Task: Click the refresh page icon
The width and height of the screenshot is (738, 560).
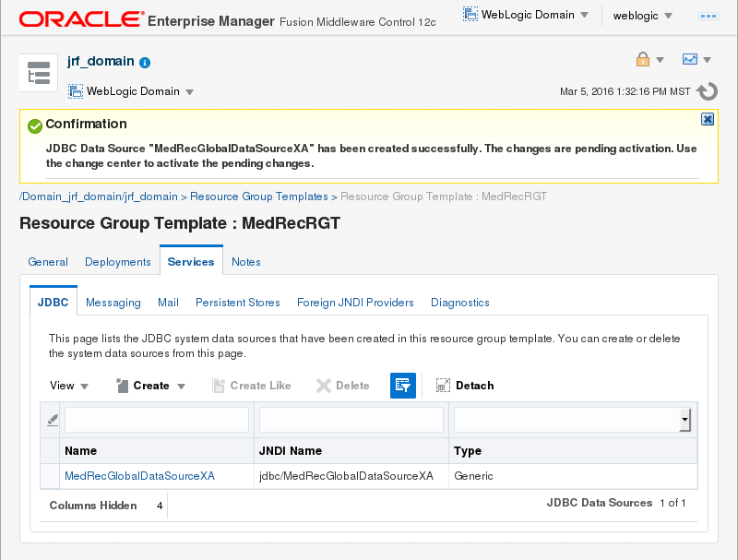Action: [707, 91]
